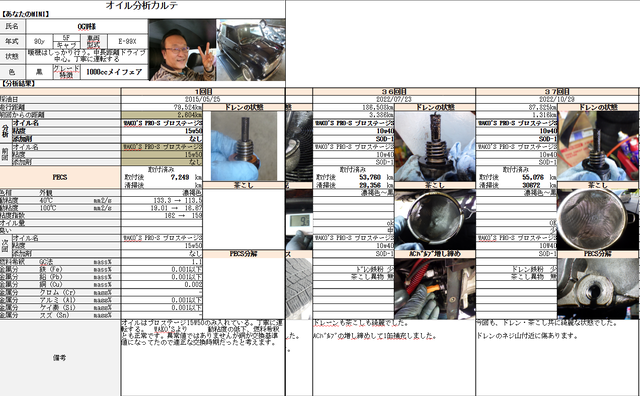
Task: Select the 茶こし header in 1回目 column
Action: coord(244,185)
